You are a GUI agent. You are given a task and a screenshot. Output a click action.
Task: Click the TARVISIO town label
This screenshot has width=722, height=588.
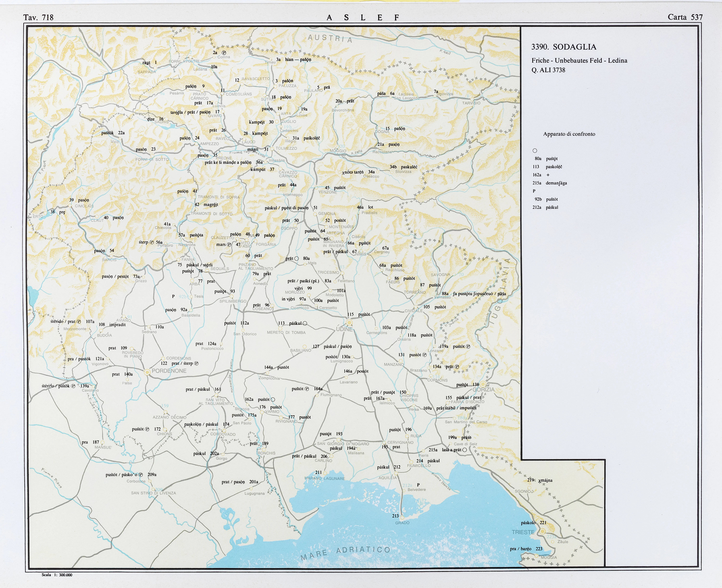pos(471,103)
